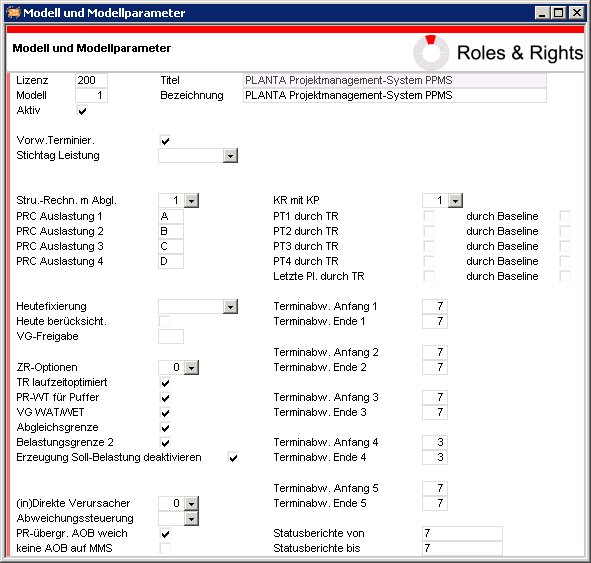Click the Bezeichnung text field
591x563 pixels.
coord(395,95)
